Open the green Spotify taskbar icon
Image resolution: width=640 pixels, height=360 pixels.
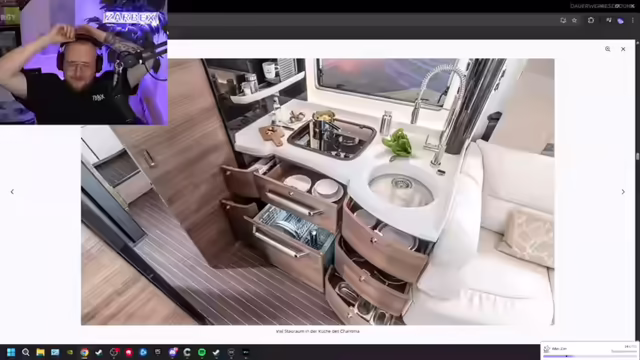[x=202, y=352]
